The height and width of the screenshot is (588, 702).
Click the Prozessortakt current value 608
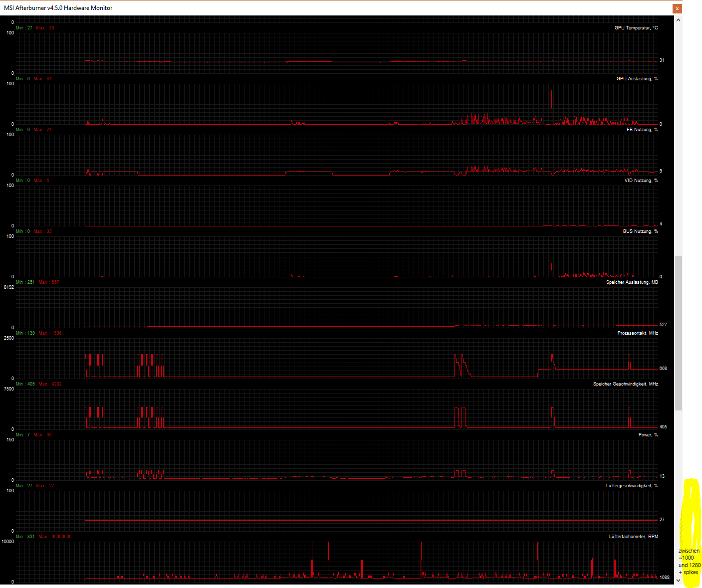click(x=663, y=369)
